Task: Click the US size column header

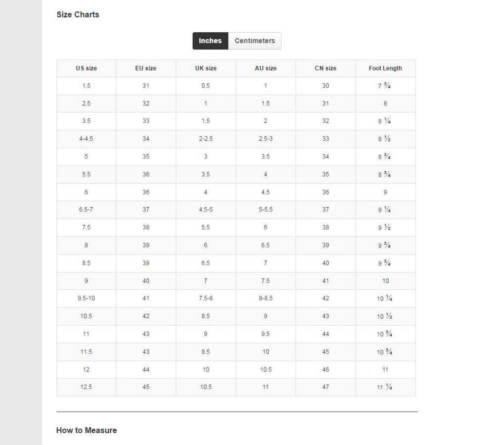Action: (x=86, y=68)
